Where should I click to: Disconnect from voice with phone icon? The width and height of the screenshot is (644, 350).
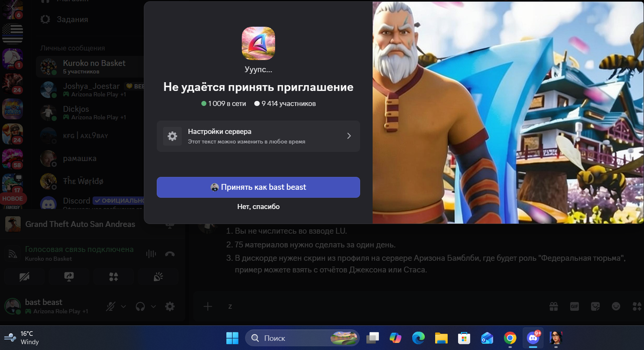click(x=170, y=254)
